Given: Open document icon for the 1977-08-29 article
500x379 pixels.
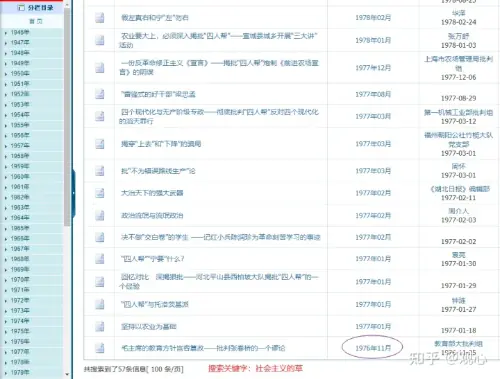Looking at the screenshot, I should [x=100, y=94].
